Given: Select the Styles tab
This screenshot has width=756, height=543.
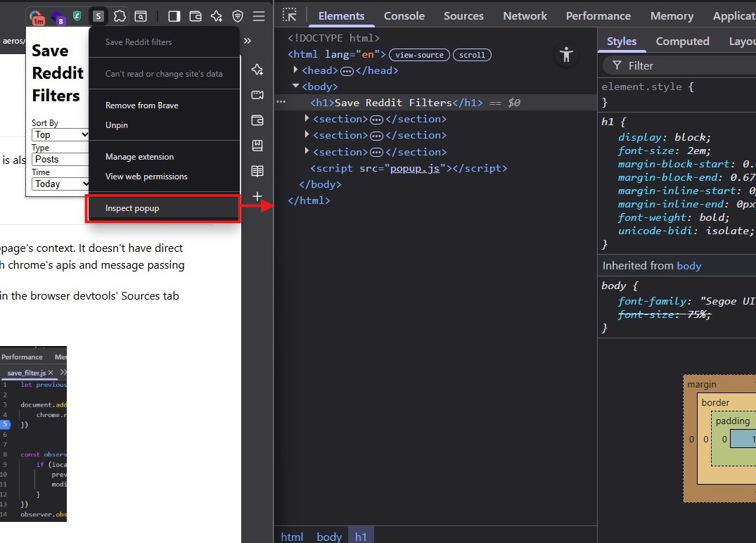Looking at the screenshot, I should (x=622, y=41).
